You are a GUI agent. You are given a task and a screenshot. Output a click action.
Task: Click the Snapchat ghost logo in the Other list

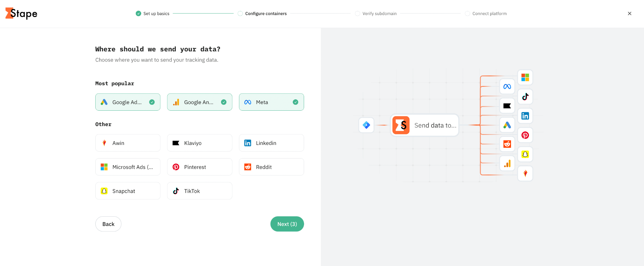point(104,191)
